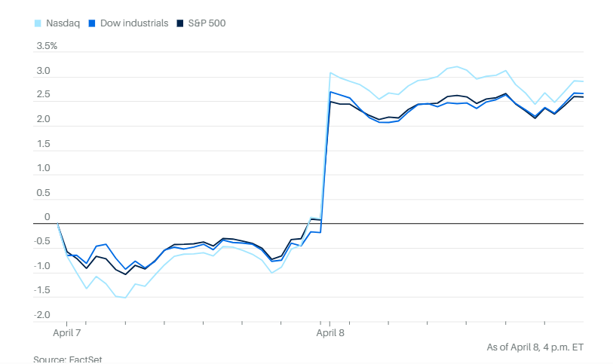The height and width of the screenshot is (364, 613).
Task: Click the "As of April 8, 4 p.m. ET" note
Action: pos(535,347)
